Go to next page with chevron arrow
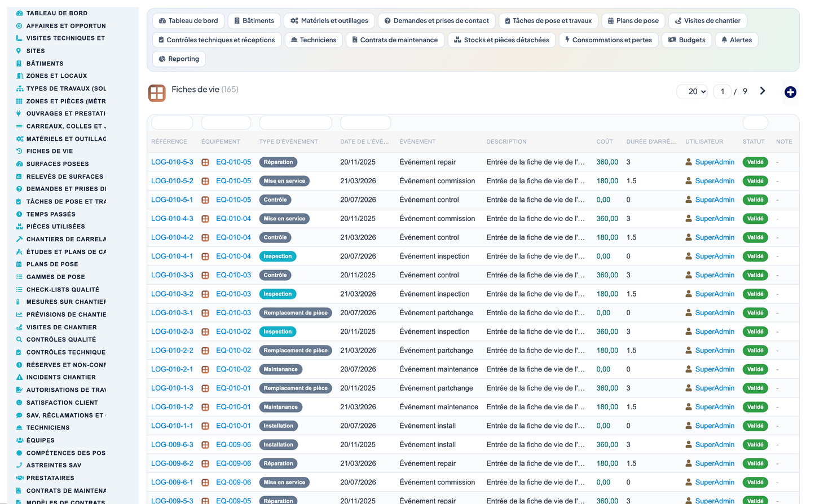Viewport: 815px width, 504px height. 763,91
